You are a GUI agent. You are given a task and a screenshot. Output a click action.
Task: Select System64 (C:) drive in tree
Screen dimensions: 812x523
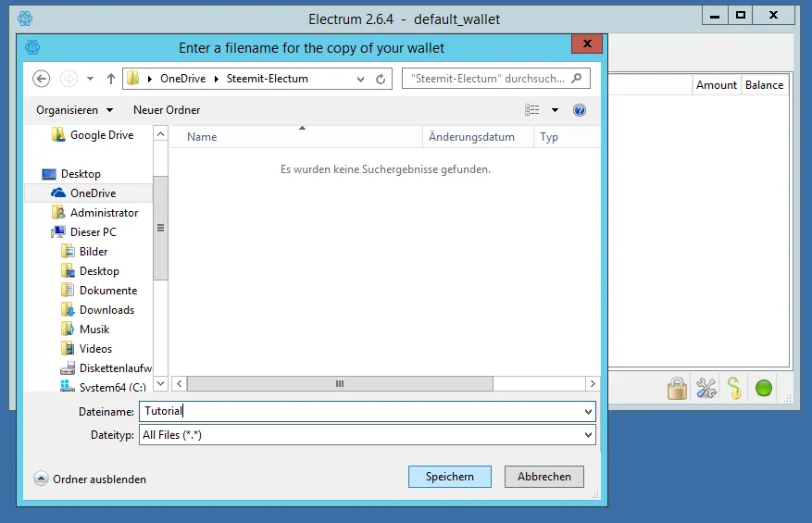click(112, 387)
